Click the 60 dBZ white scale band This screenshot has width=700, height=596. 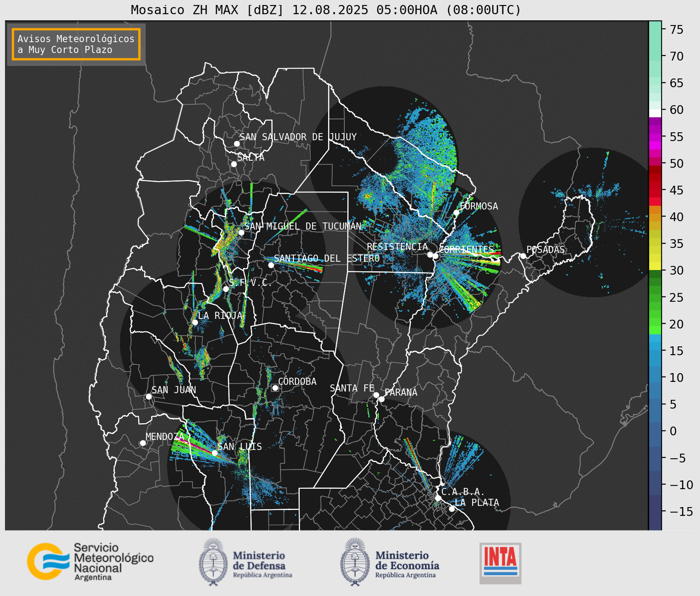(655, 113)
